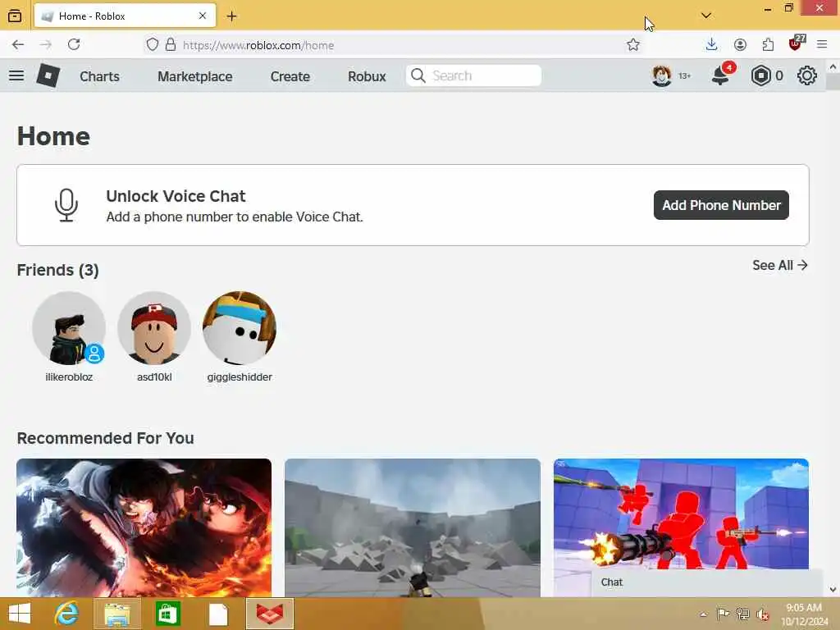The image size is (840, 630).
Task: Open a new browser tab
Action: [x=231, y=16]
